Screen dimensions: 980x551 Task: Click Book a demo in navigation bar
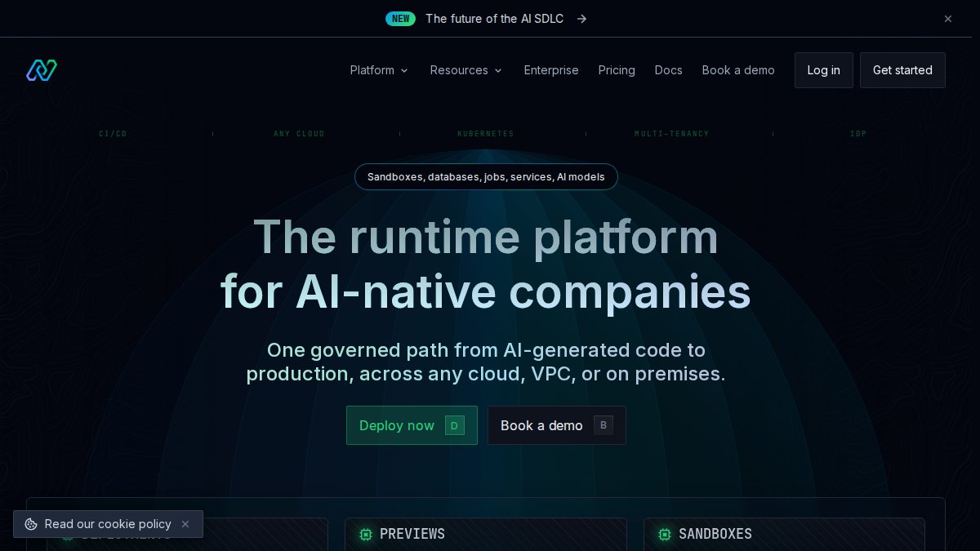coord(738,70)
